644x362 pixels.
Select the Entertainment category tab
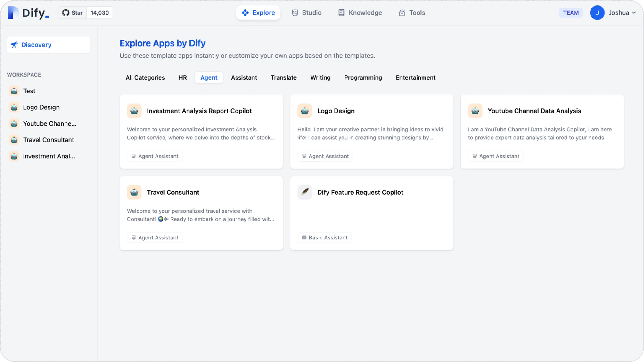(415, 77)
